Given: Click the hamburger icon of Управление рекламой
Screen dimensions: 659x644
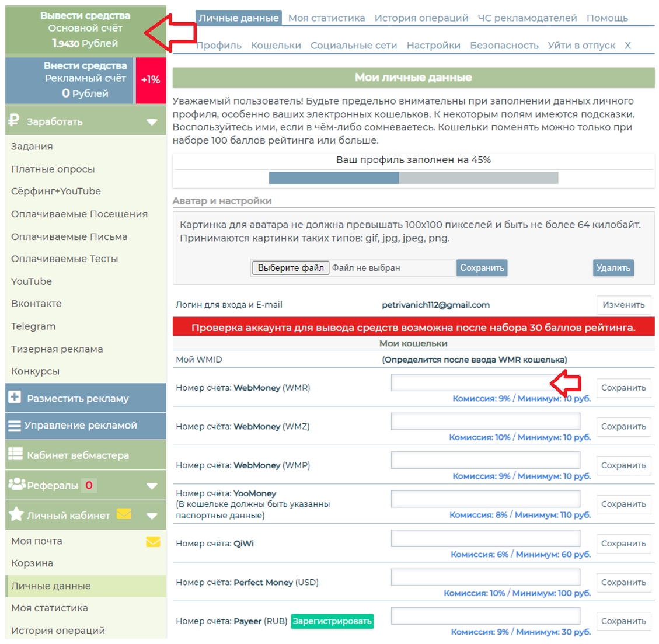Looking at the screenshot, I should click(x=14, y=426).
